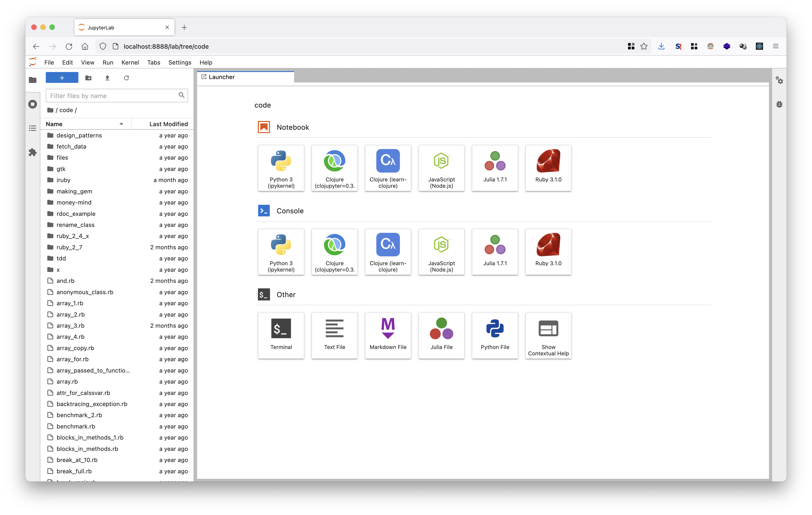Viewport: 812px width, 515px height.
Task: Open a new Terminal
Action: tap(281, 335)
